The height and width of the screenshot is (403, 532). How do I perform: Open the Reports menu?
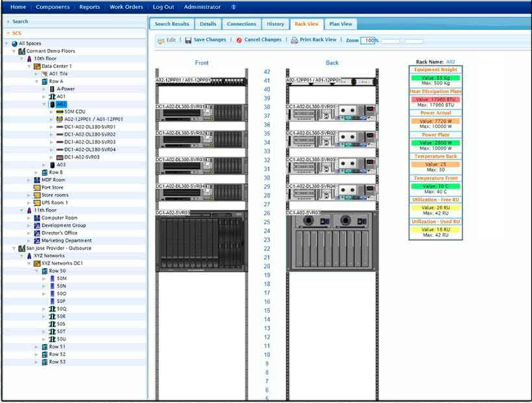click(89, 7)
